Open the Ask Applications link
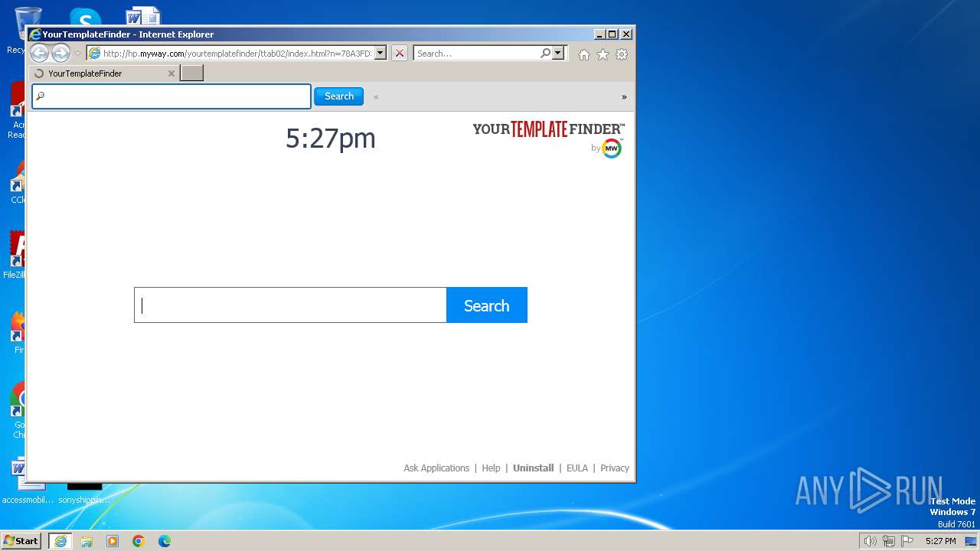This screenshot has height=551, width=980. [436, 468]
